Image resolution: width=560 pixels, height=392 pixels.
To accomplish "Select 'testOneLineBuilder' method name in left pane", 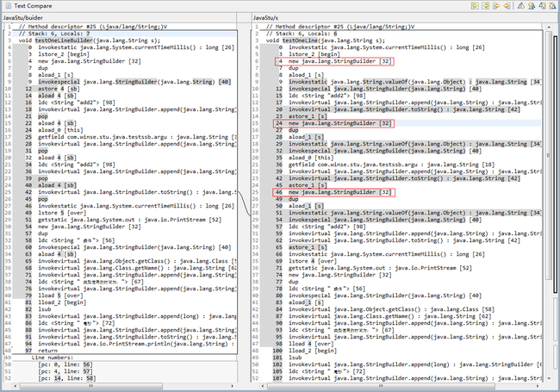I will coord(64,40).
